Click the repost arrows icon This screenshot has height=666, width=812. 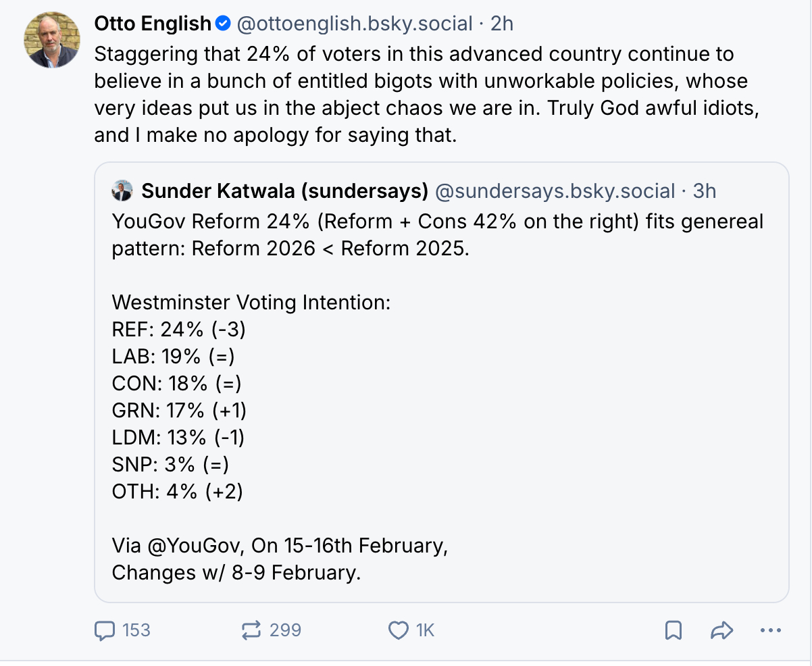pos(251,630)
